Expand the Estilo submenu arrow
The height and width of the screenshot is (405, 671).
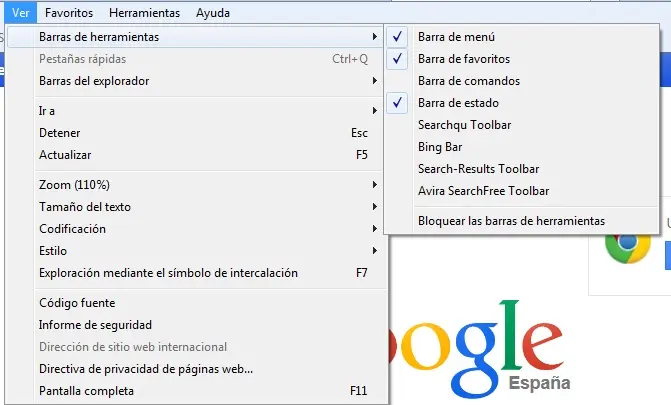375,250
